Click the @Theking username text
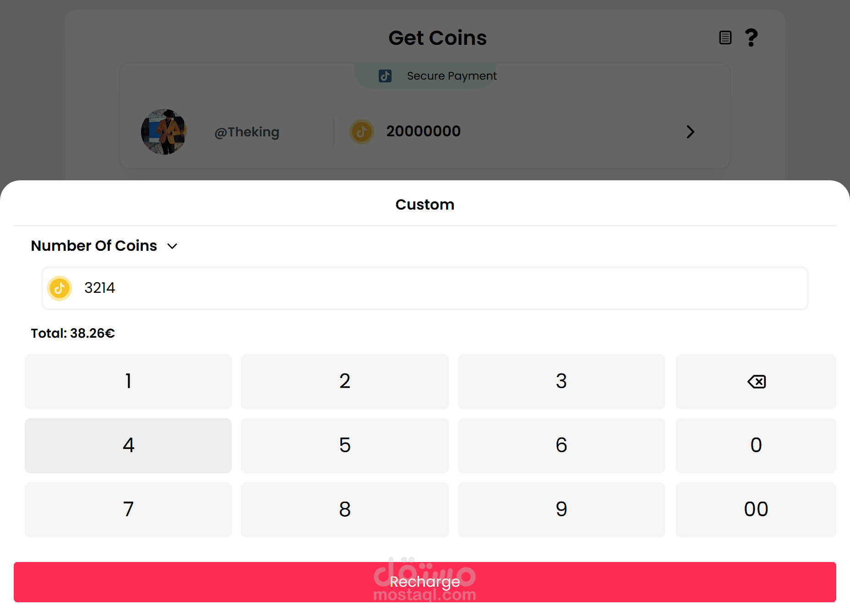850x616 pixels. (x=247, y=132)
